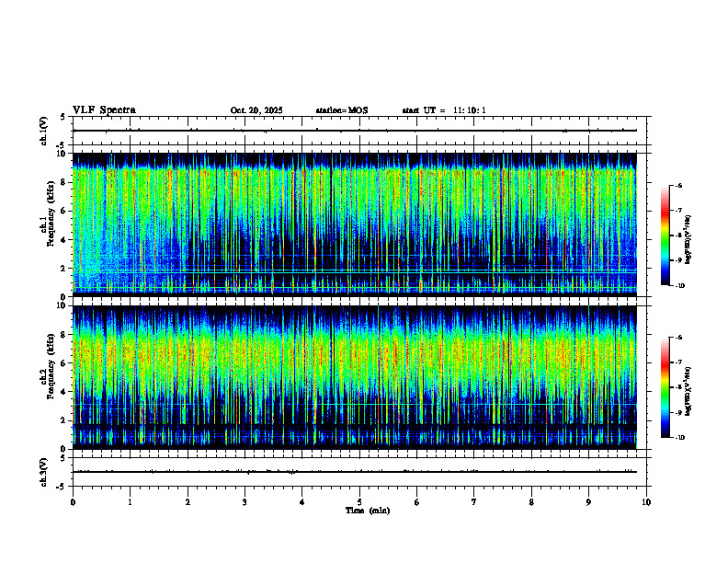
Task: Click the "ch.1(V)" waveform axis label
Action: click(43, 131)
